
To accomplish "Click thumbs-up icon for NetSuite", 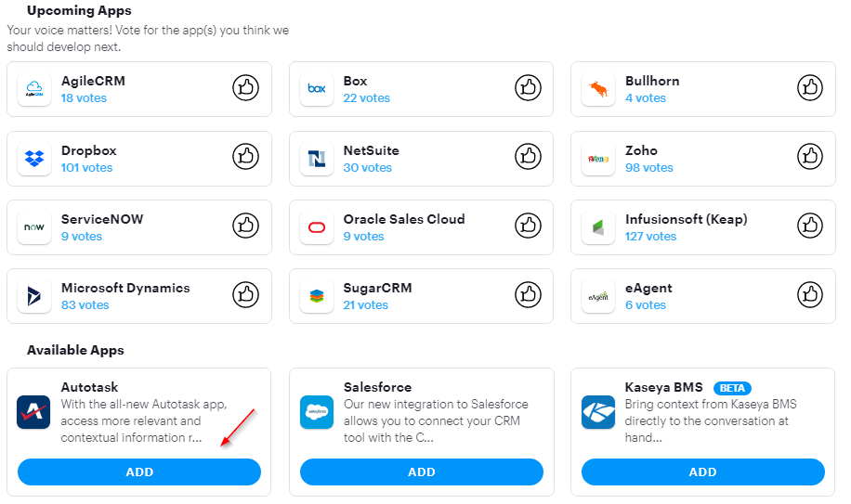I will point(528,157).
